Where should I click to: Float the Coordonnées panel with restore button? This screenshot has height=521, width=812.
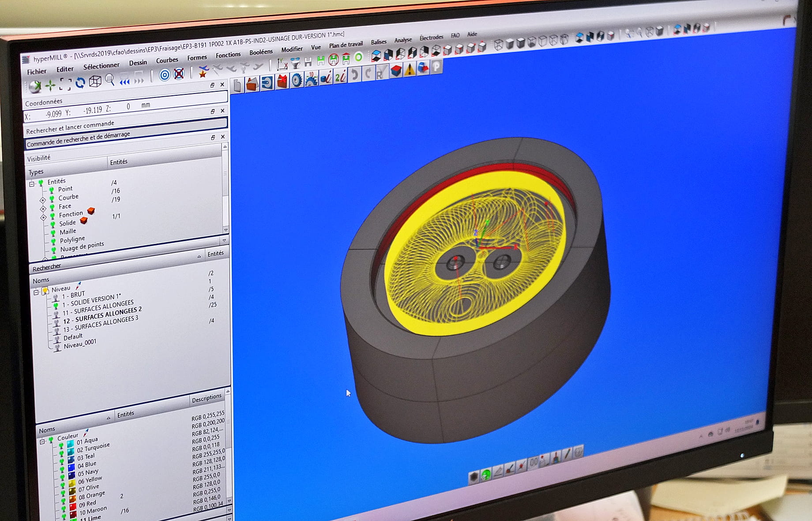[212, 85]
